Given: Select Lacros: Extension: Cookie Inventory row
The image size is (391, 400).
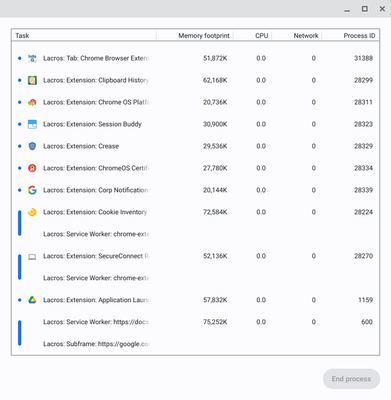Looking at the screenshot, I should click(x=195, y=212).
